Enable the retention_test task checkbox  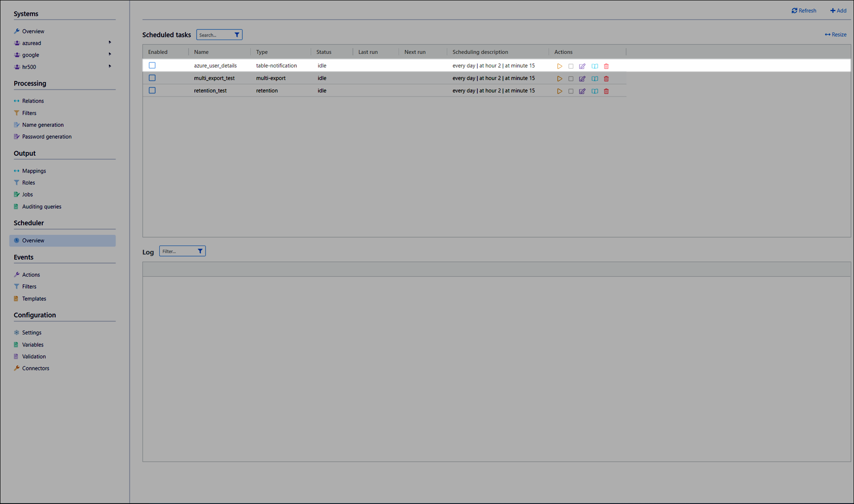[152, 90]
